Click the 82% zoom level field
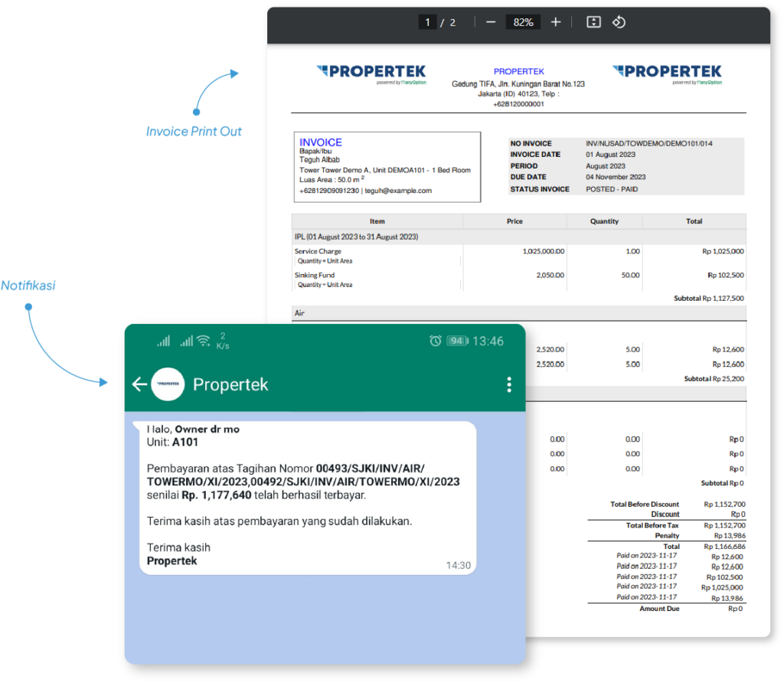 tap(523, 22)
